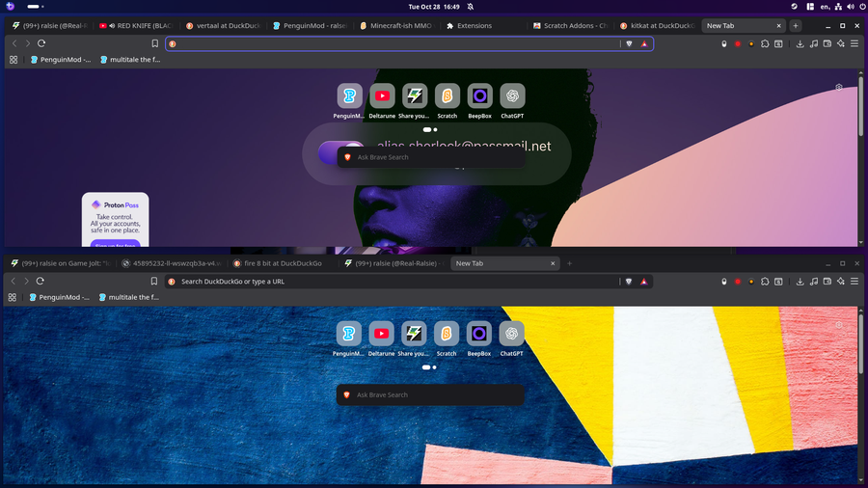This screenshot has height=488, width=868.
Task: Bookmark this page in the top window
Action: (155, 43)
